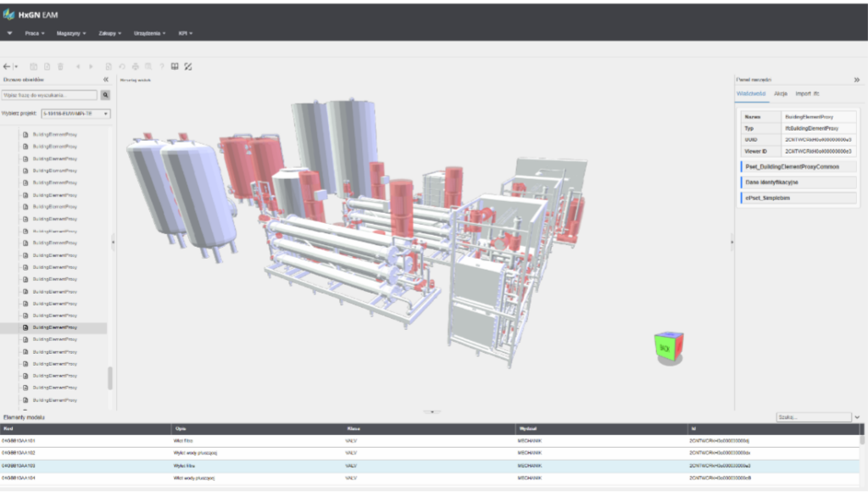Screen dimensions: 868x492
Task: Click the trash delete icon
Action: point(61,66)
